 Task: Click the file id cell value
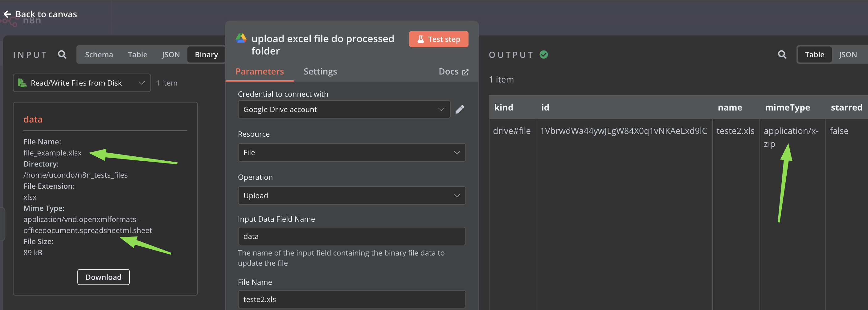[x=623, y=131]
